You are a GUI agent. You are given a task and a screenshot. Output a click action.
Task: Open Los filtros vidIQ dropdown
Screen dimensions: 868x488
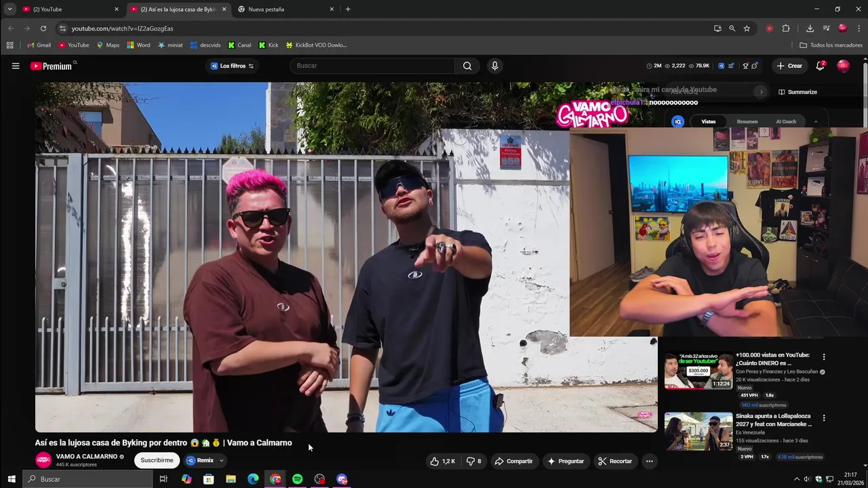232,66
